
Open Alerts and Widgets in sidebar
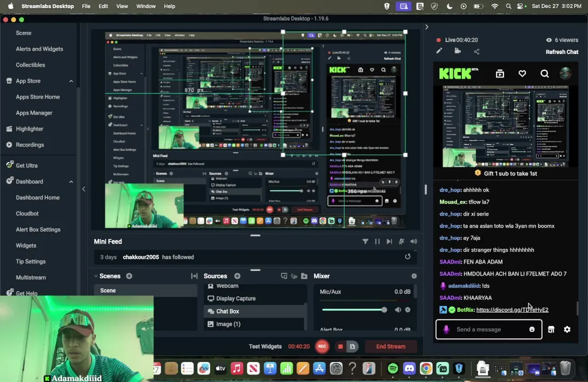(x=39, y=49)
